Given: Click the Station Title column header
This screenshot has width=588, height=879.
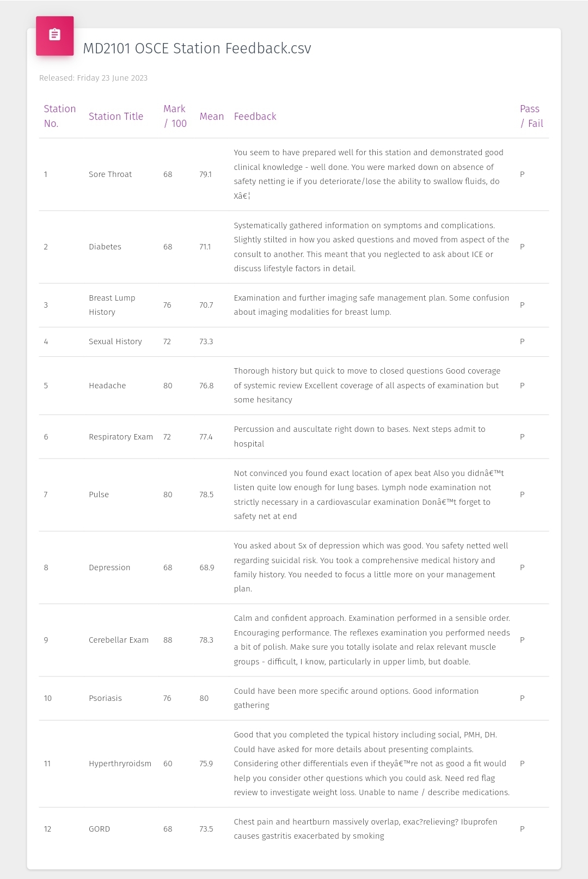Looking at the screenshot, I should 116,117.
